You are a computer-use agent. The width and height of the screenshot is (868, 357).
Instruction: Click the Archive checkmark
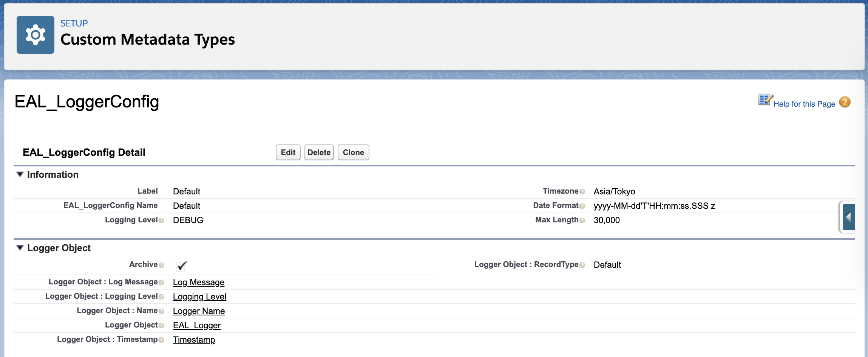[182, 266]
